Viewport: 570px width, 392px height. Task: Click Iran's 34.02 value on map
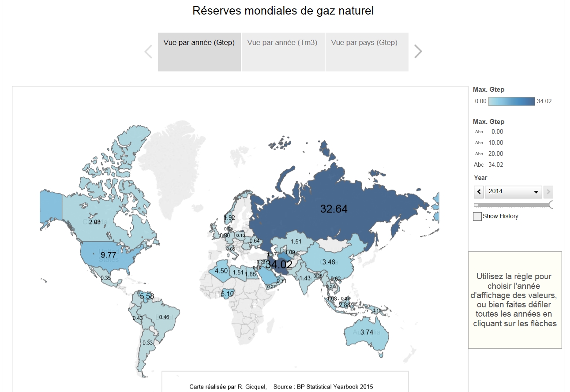tap(278, 265)
